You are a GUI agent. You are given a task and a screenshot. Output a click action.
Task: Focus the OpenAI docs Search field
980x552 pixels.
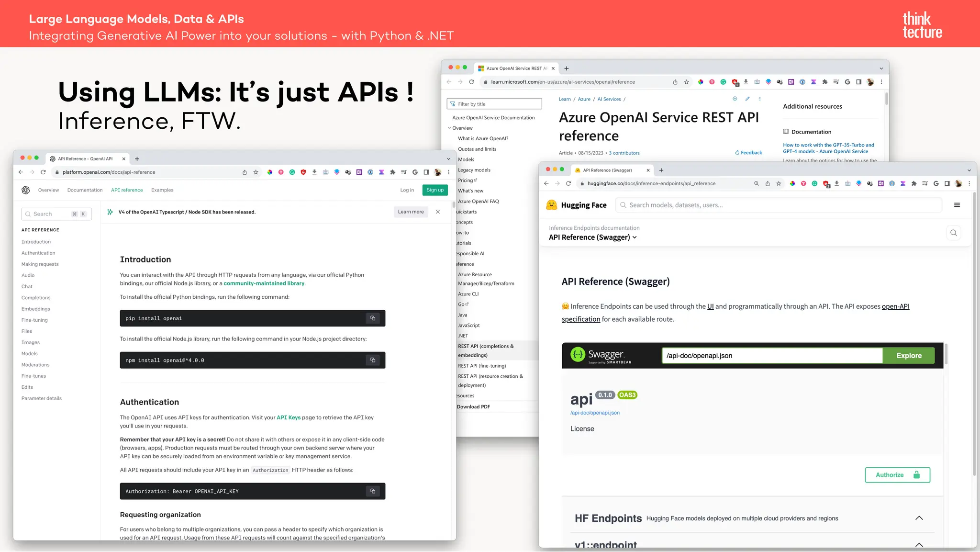tap(56, 214)
